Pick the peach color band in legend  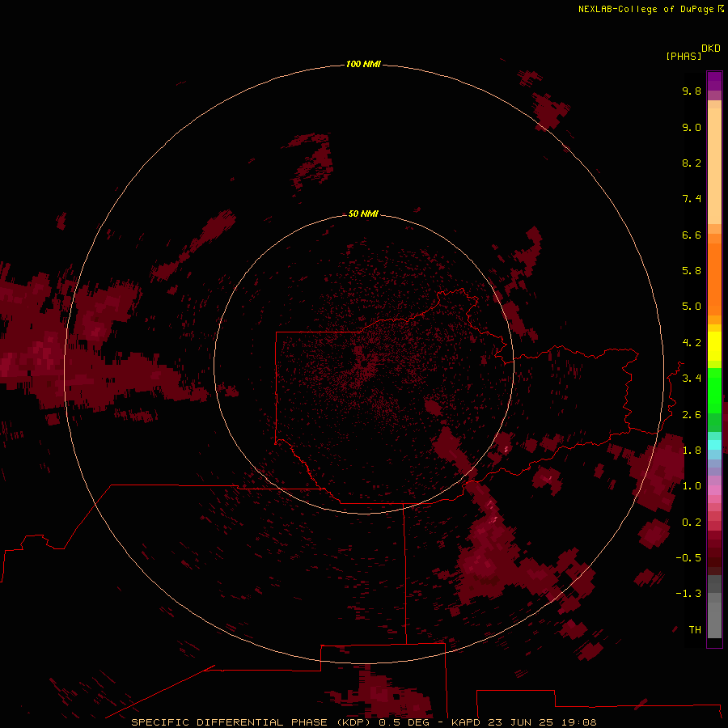click(714, 166)
